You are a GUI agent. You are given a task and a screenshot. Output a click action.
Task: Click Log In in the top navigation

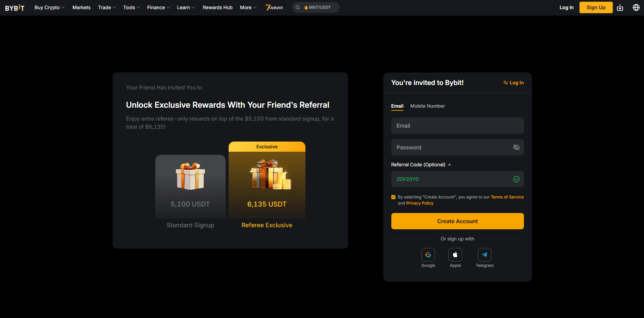[567, 7]
